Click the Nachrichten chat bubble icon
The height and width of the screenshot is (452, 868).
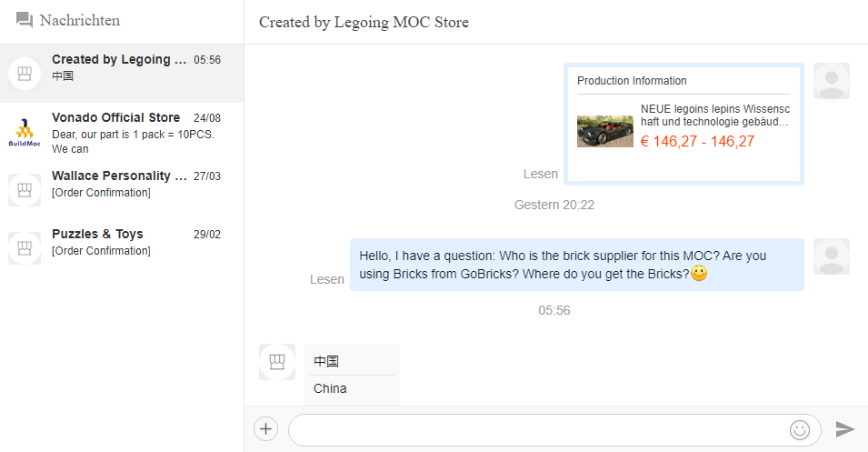coord(25,20)
